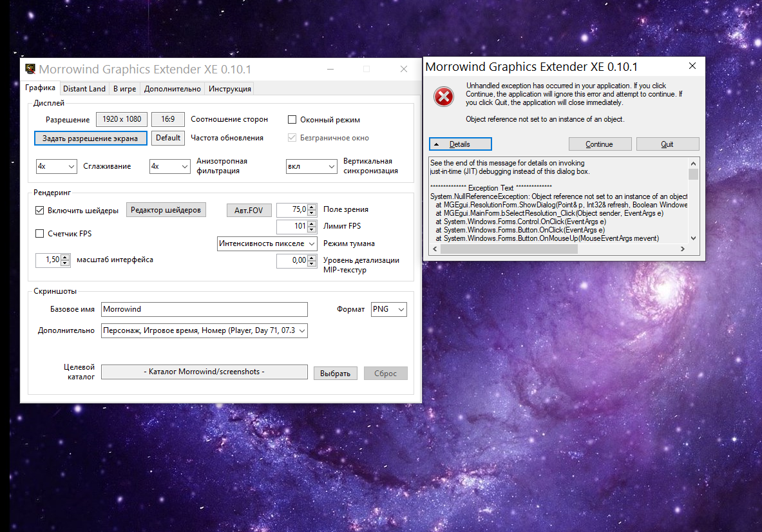Open Редактор шейдеров
Image resolution: width=762 pixels, height=532 pixels.
tap(166, 210)
